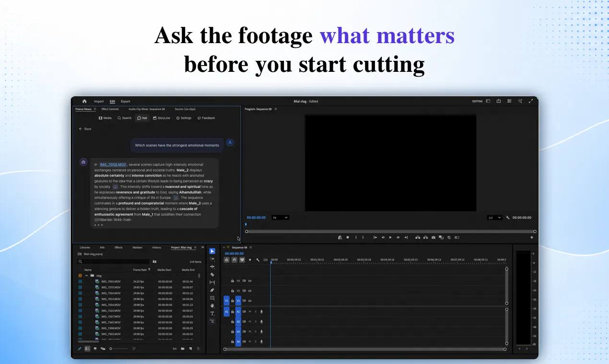This screenshot has height=364, width=609.
Task: Toggle insert sequences as nests button
Action: [226, 260]
